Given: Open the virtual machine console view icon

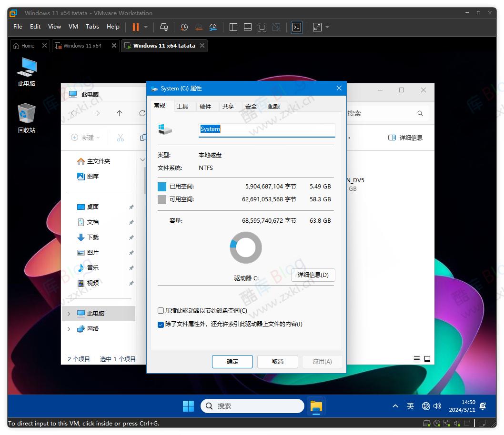Looking at the screenshot, I should click(x=296, y=27).
